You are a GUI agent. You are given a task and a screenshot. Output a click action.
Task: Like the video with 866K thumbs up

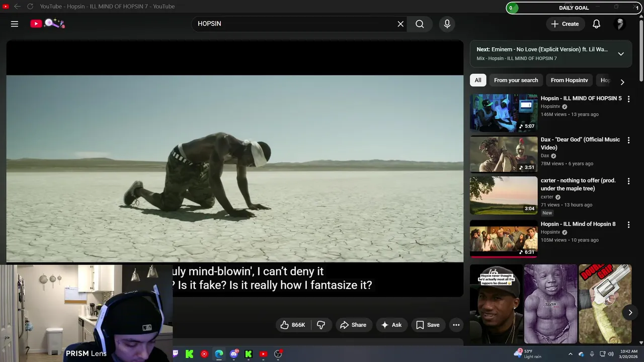pyautogui.click(x=293, y=325)
